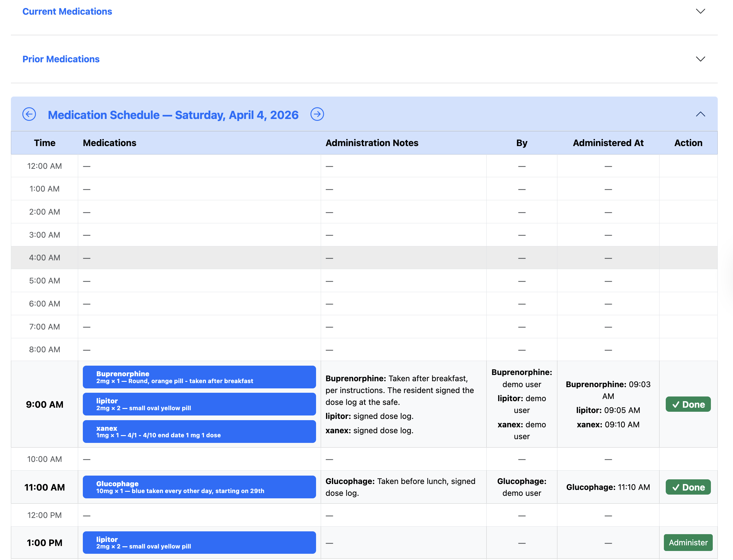Click the Action column header
Viewport: 733px width, 560px height.
point(688,143)
